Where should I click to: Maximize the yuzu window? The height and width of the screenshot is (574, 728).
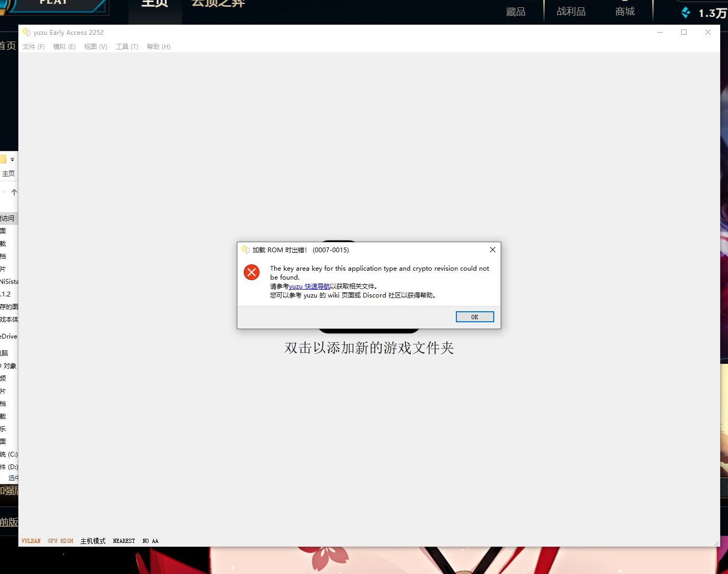tap(684, 32)
